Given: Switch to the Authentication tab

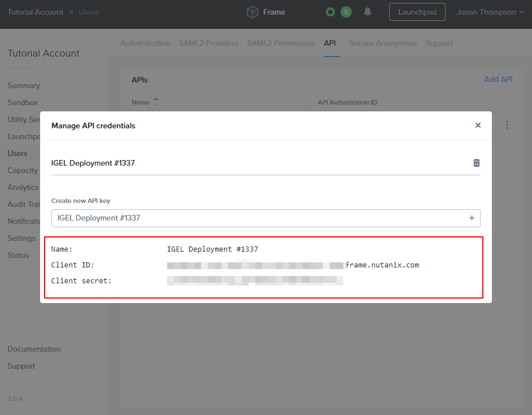Looking at the screenshot, I should coord(145,43).
